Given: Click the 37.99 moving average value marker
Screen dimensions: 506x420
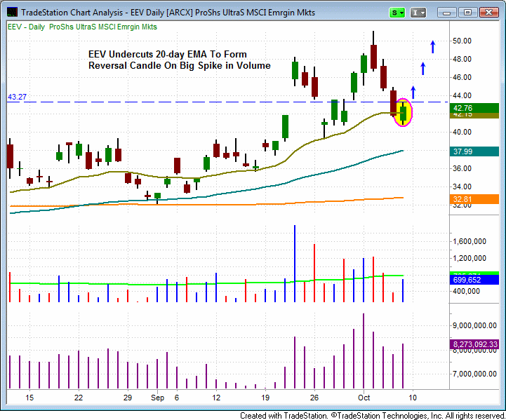Looking at the screenshot, I should tap(474, 151).
